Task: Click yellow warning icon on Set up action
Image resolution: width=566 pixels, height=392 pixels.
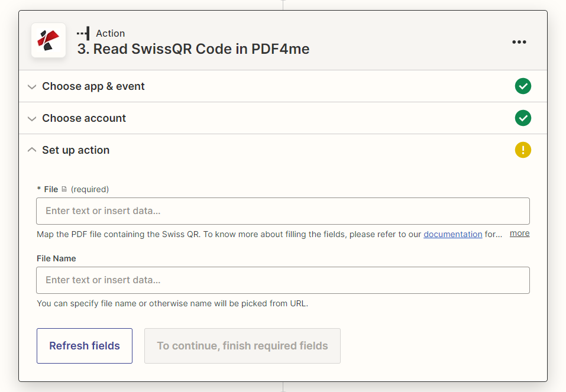Action: click(x=523, y=150)
